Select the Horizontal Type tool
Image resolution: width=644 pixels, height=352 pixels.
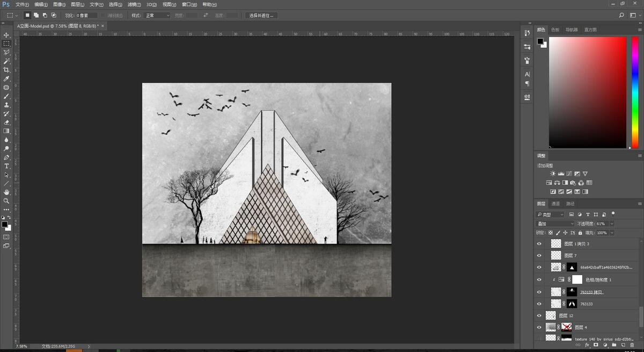coord(6,166)
